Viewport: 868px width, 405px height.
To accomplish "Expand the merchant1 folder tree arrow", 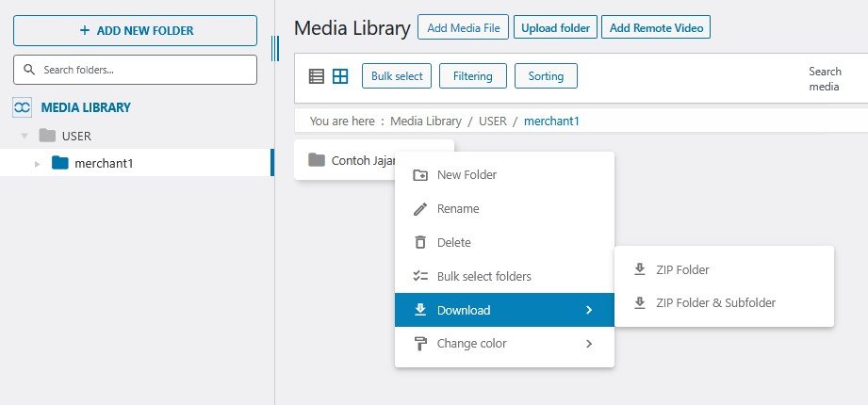I will 37,164.
